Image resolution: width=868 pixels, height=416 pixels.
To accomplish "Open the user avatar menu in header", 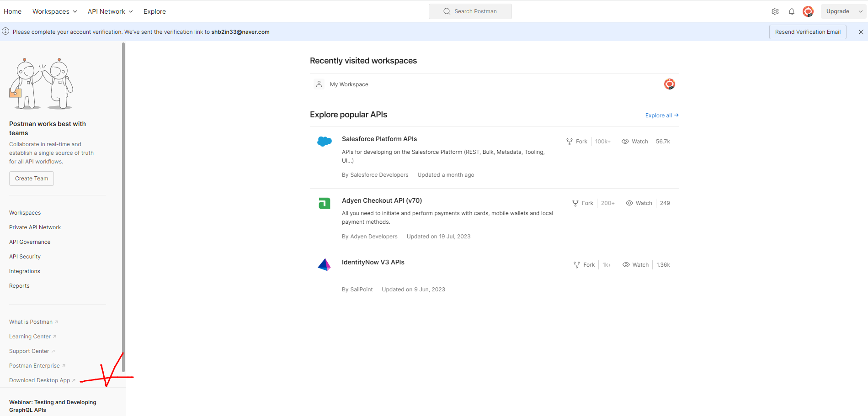I will point(808,11).
